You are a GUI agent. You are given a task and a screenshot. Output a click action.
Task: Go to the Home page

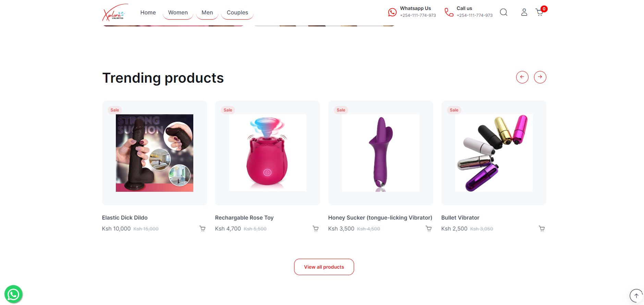[x=148, y=13]
